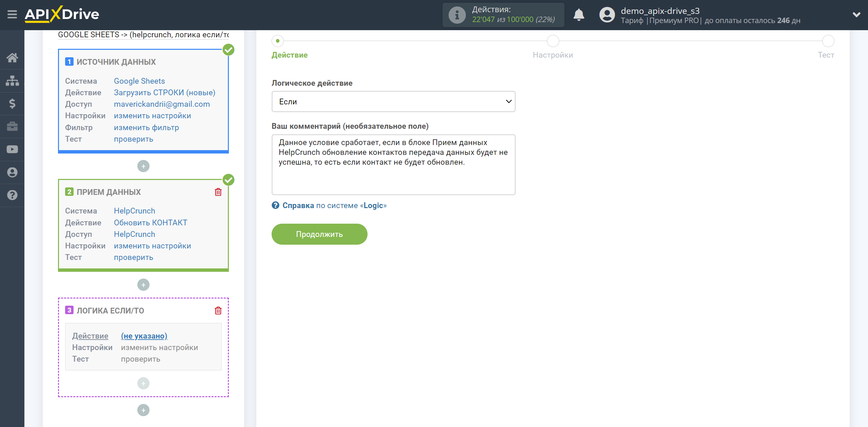Viewport: 868px width, 427px height.
Task: Click the comment text area
Action: pos(393,165)
